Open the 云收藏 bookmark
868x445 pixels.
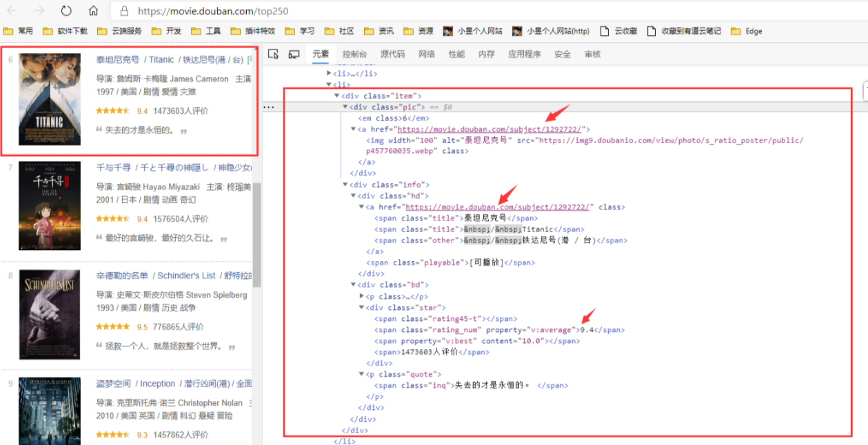[x=618, y=31]
